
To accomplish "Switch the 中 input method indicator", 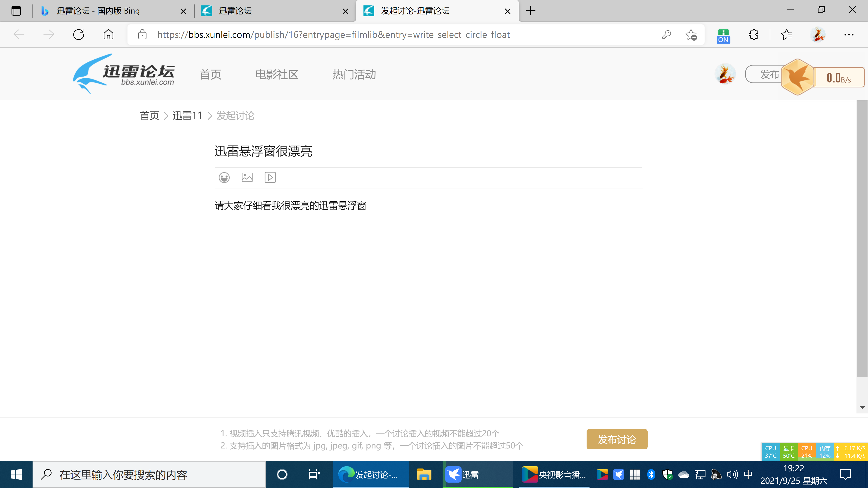I will pyautogui.click(x=748, y=474).
